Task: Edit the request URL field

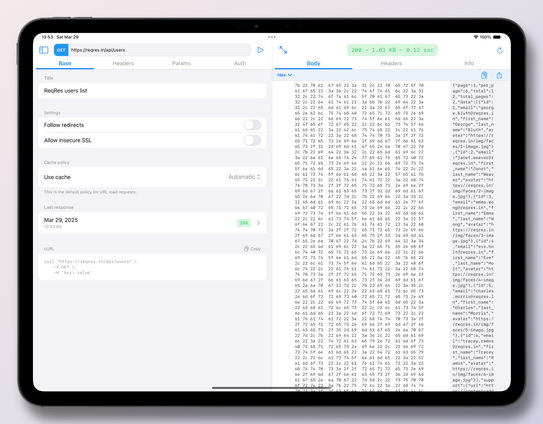Action: coord(160,50)
